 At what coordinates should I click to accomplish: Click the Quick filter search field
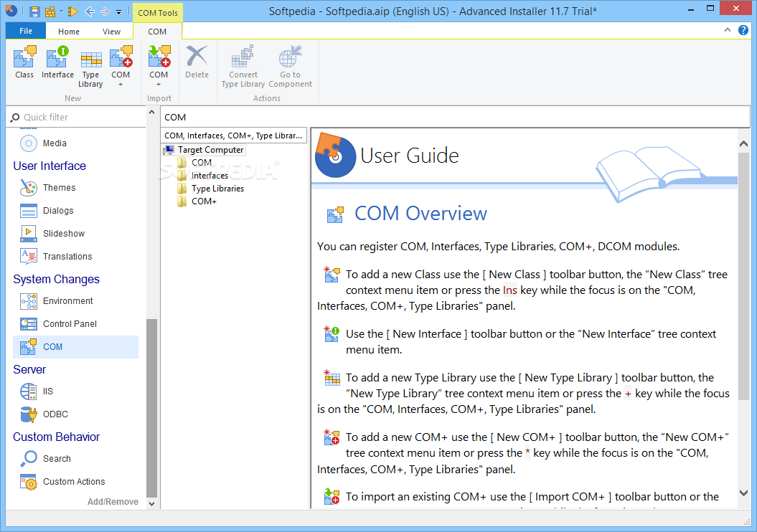click(77, 117)
